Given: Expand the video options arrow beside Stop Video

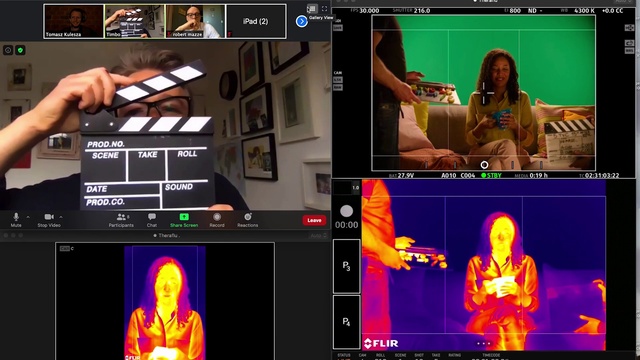Looking at the screenshot, I should coord(61,217).
